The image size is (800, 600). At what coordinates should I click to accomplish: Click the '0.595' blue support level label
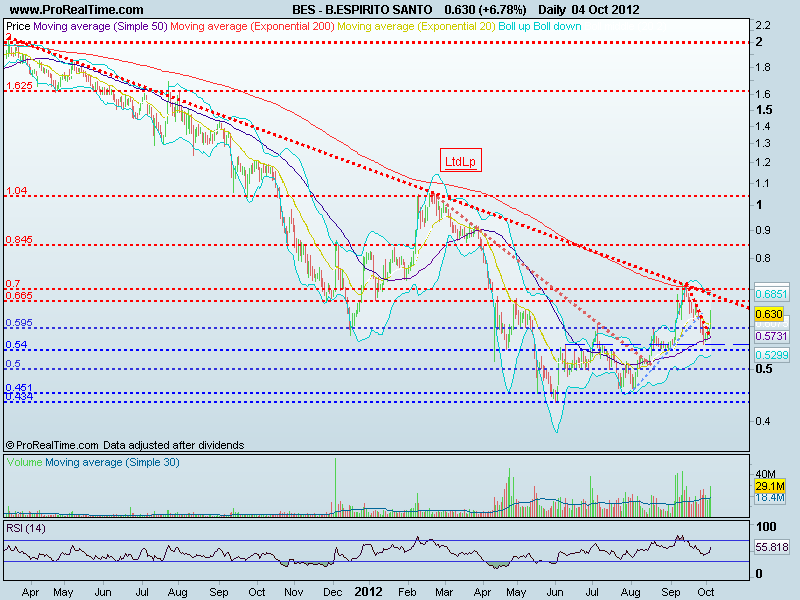tap(19, 322)
